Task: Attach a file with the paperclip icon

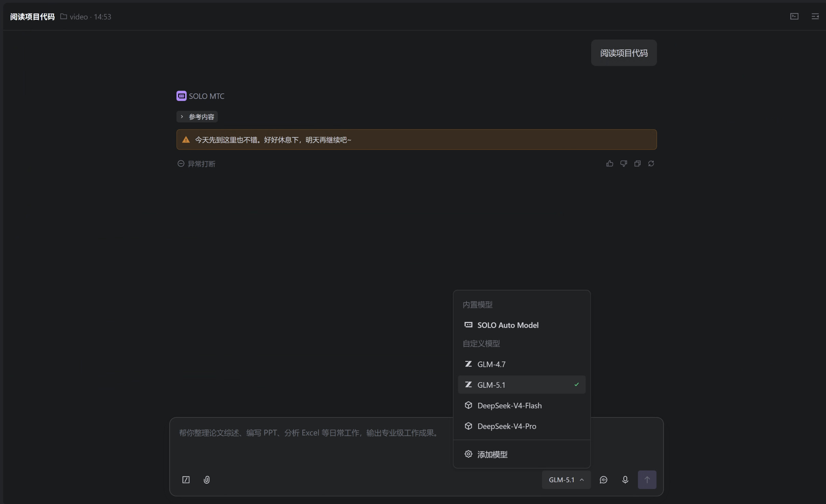Action: [x=206, y=480]
